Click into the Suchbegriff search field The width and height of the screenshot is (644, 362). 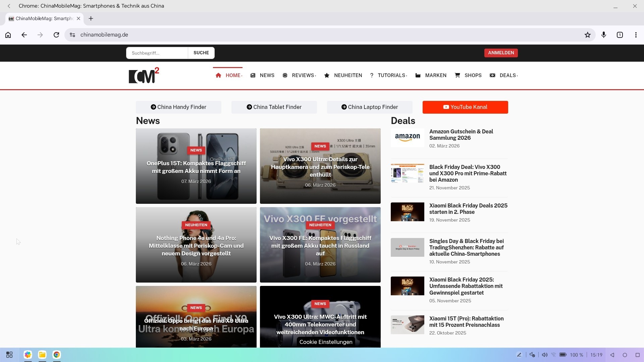(157, 53)
